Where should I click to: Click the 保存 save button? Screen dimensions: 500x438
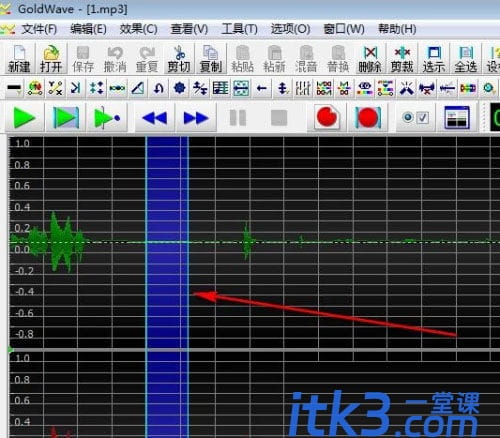tap(83, 59)
